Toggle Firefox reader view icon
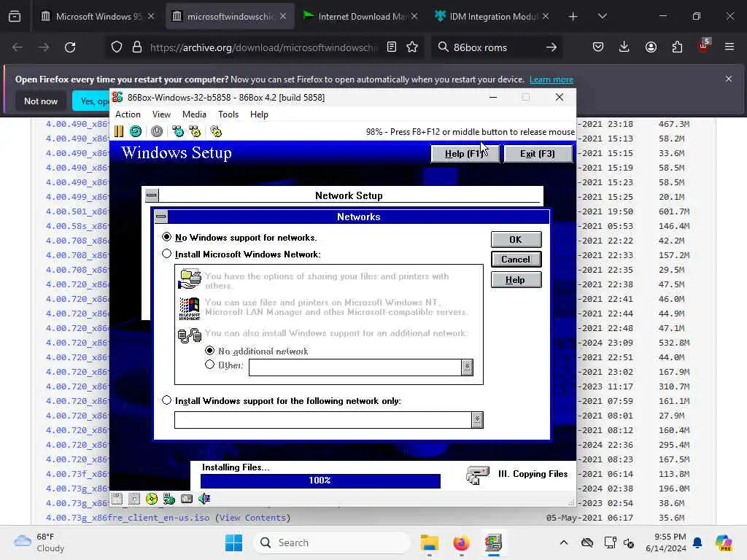 click(x=392, y=47)
